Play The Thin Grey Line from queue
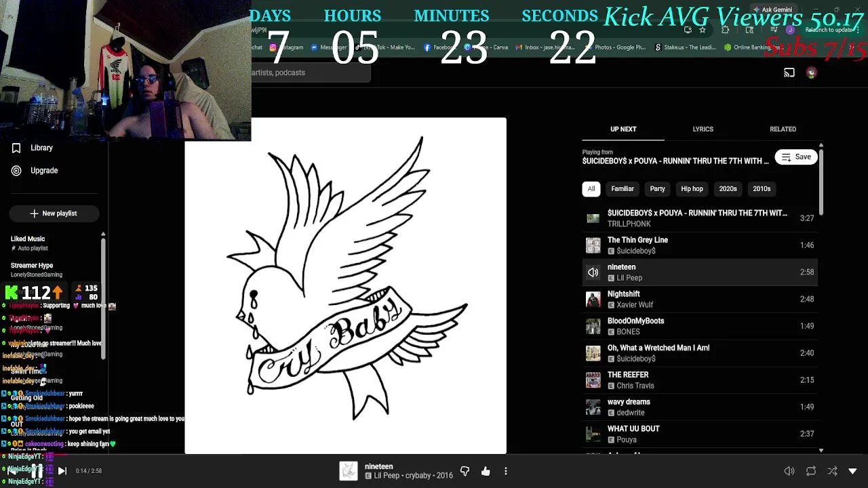Image resolution: width=868 pixels, height=488 pixels. (700, 245)
